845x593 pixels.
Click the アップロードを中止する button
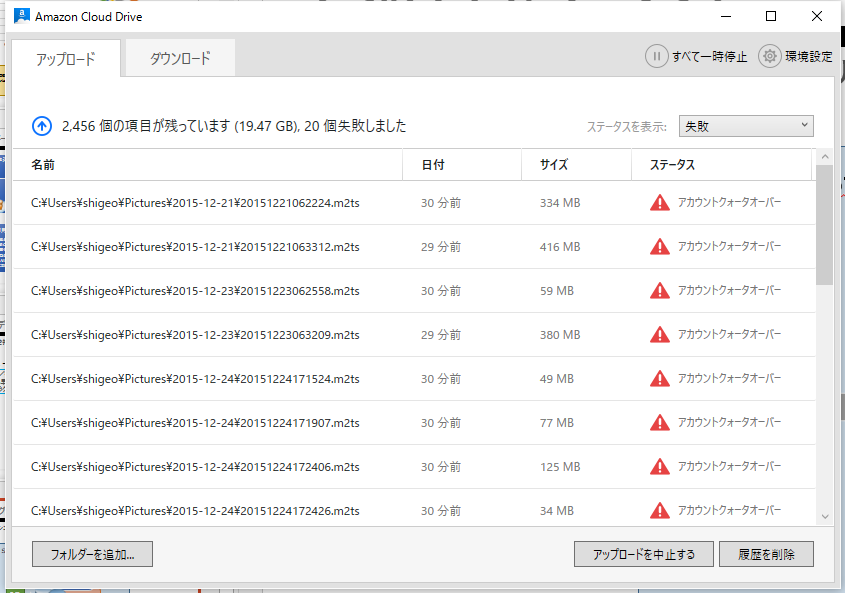(643, 554)
